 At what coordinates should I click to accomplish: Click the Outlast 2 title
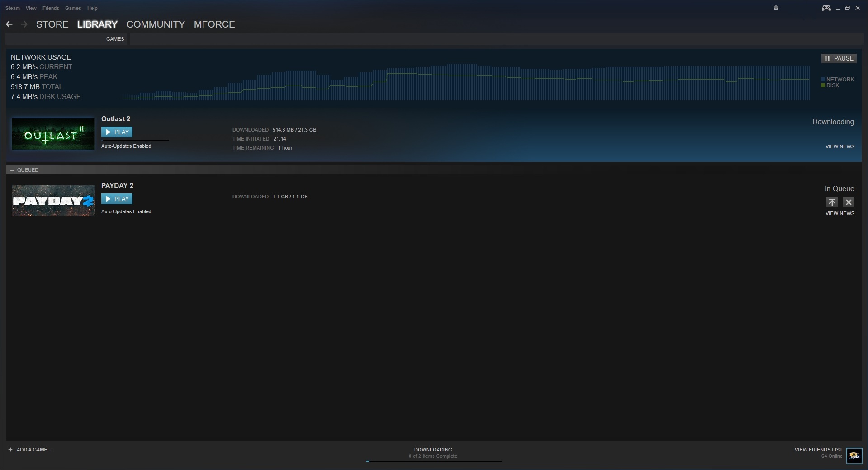[x=116, y=119]
